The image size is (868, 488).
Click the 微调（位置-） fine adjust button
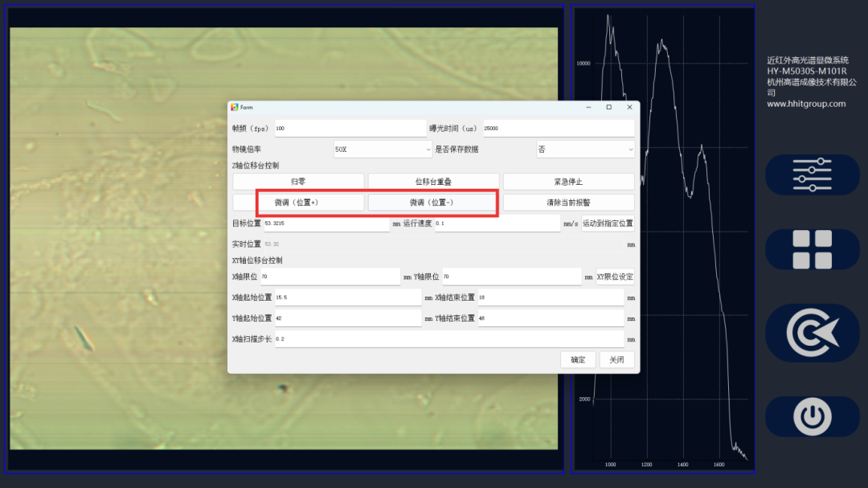432,202
